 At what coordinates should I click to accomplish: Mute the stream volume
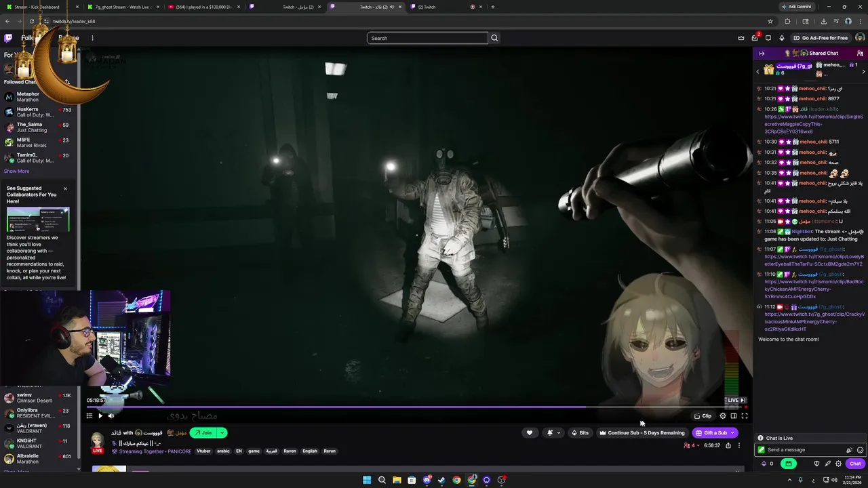111,416
